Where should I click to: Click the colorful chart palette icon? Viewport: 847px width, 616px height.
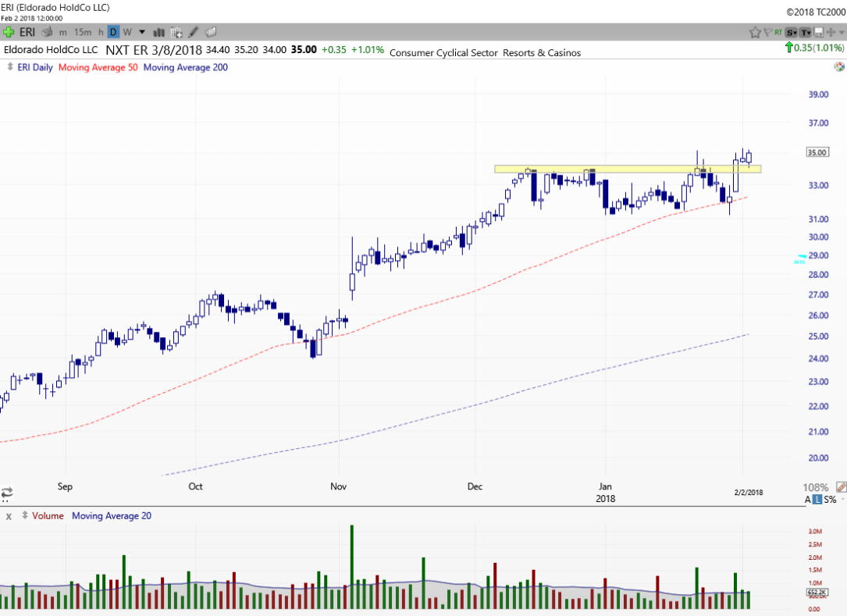(838, 67)
